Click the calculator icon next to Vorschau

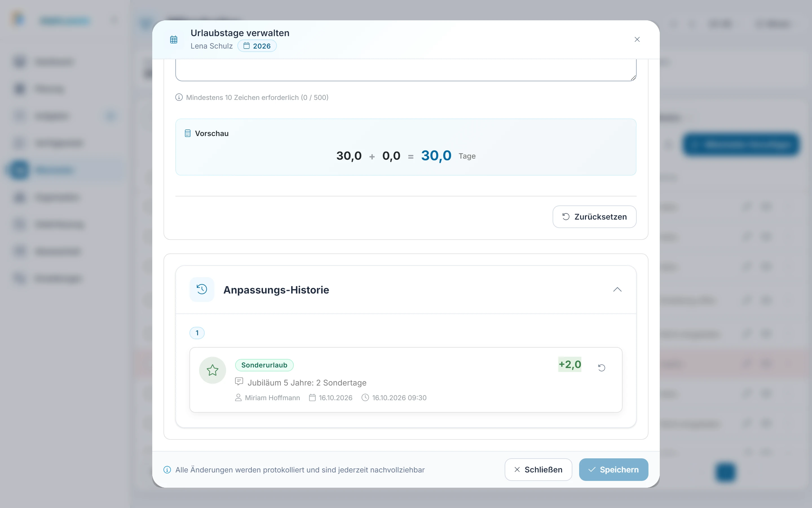coord(187,133)
